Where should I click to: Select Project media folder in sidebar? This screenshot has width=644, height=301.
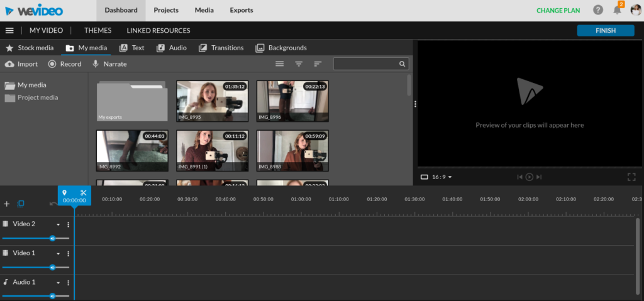(31, 98)
